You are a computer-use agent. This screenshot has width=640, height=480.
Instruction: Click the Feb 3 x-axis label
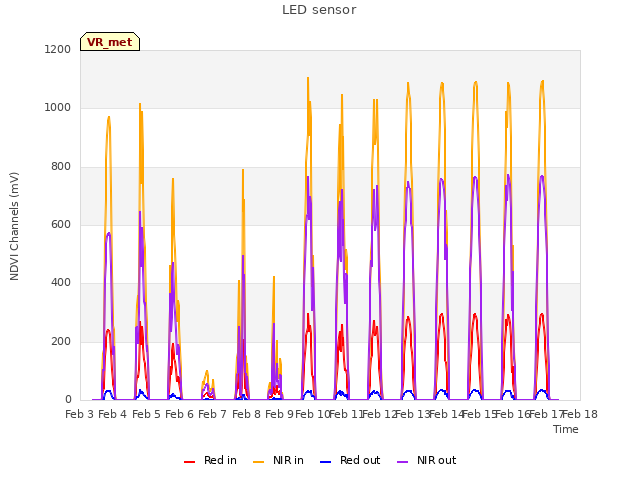80,414
